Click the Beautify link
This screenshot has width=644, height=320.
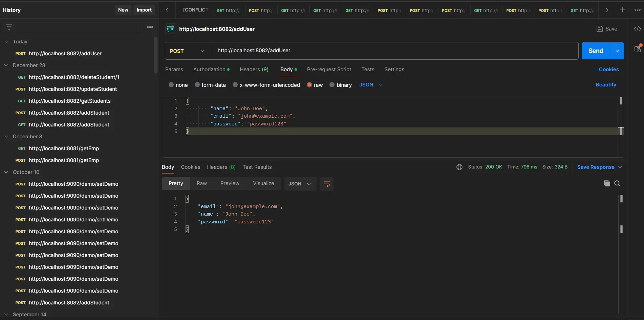tap(606, 85)
